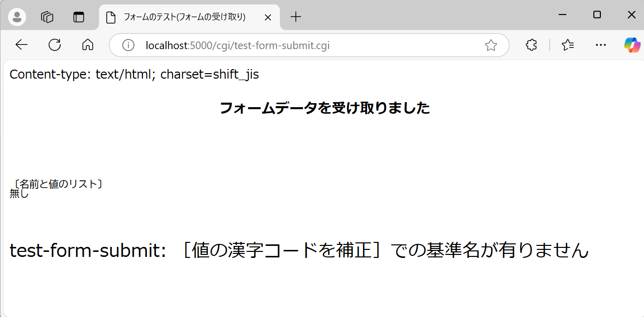Go to the home page

point(88,45)
